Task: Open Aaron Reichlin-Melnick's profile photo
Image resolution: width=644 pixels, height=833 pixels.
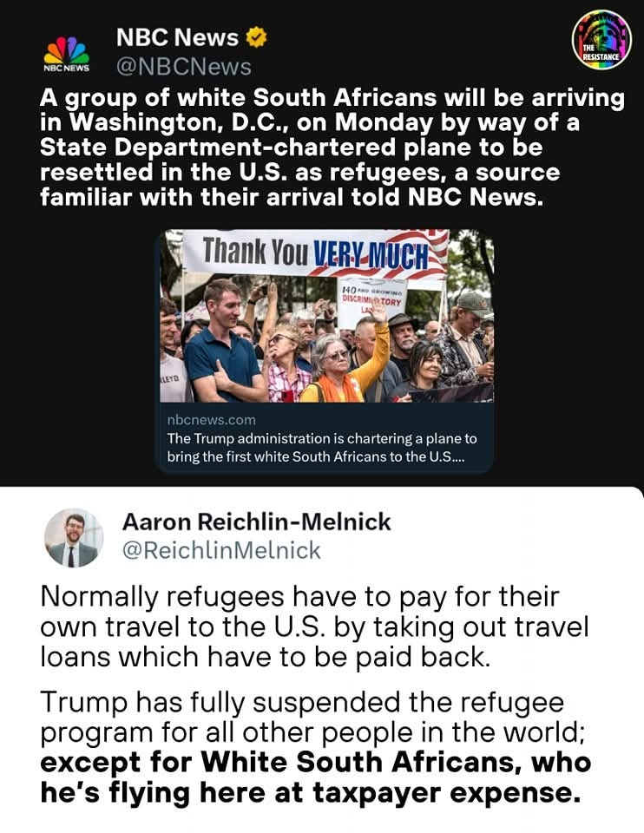Action: coord(74,538)
